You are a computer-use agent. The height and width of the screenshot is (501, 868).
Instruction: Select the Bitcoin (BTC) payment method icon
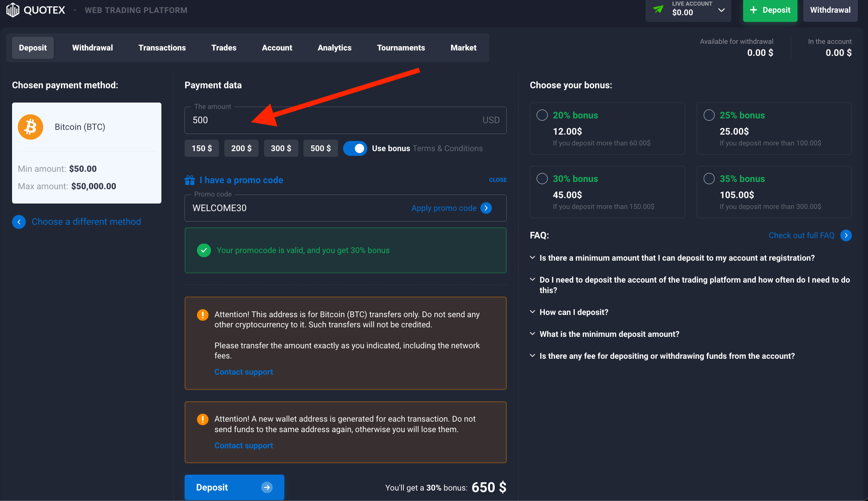tap(30, 127)
